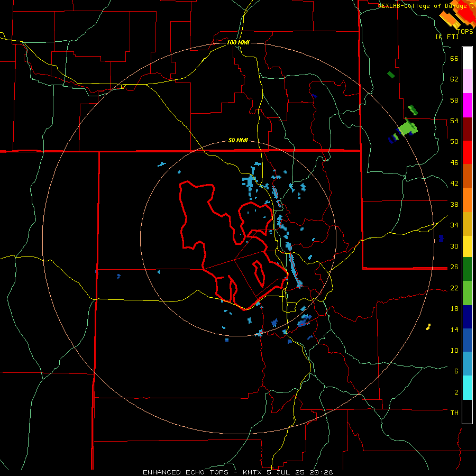Click the navy 22 kft legend swatch
Viewport: 476px width, 476px height.
[x=467, y=317]
